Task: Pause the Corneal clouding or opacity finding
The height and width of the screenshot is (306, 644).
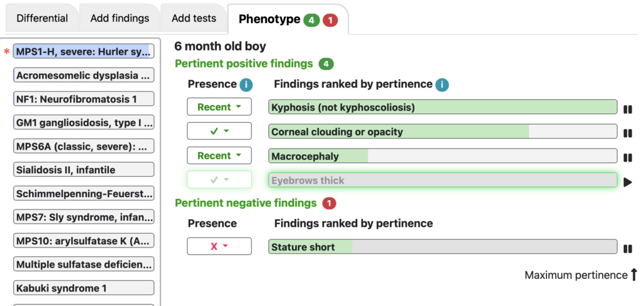Action: point(628,133)
